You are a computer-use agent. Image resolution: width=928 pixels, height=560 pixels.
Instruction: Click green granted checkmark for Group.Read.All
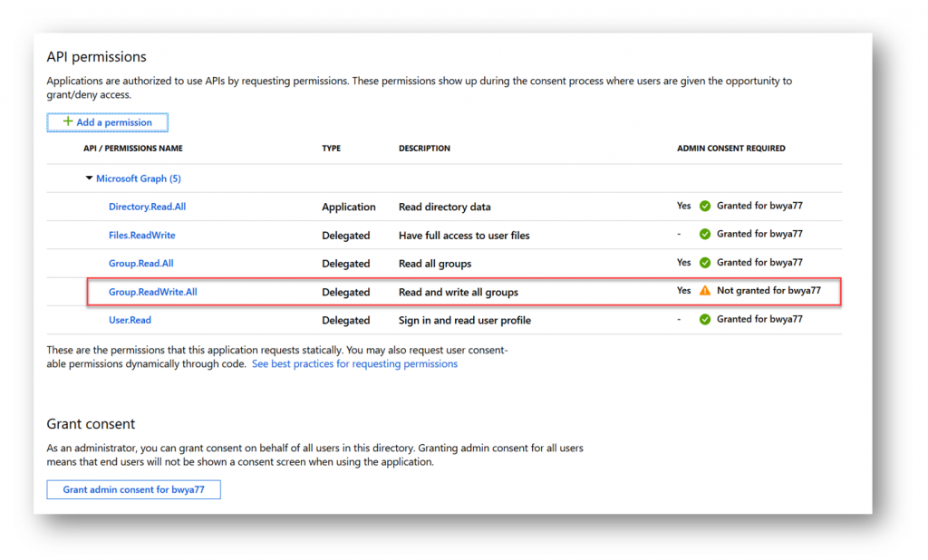point(705,263)
